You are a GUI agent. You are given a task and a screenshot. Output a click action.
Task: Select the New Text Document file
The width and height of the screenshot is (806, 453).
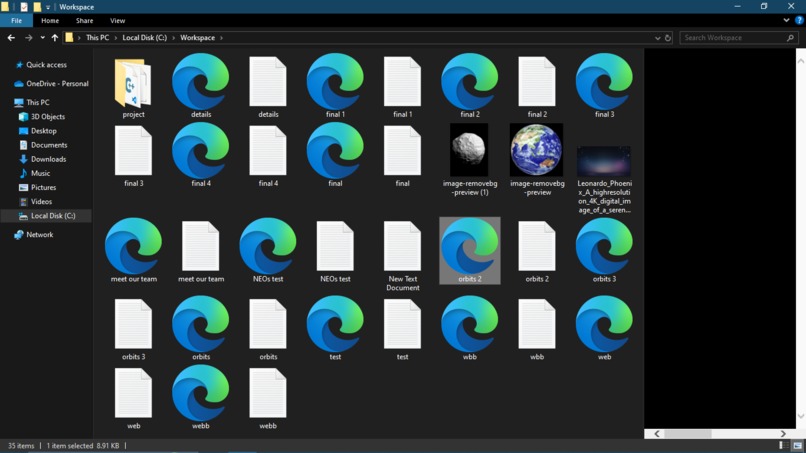point(402,246)
